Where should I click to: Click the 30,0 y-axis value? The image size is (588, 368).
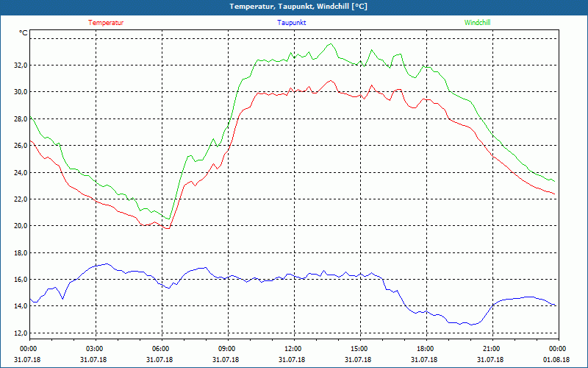pos(21,92)
